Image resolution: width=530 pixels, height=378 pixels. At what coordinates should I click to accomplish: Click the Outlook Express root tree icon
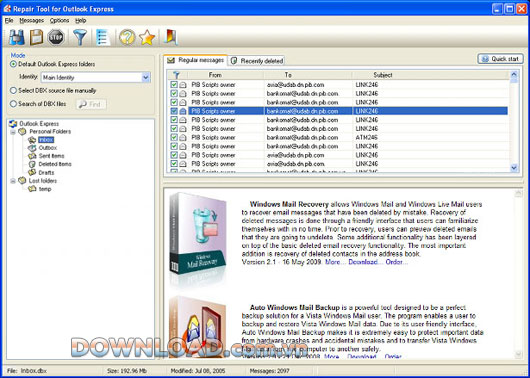(13, 123)
